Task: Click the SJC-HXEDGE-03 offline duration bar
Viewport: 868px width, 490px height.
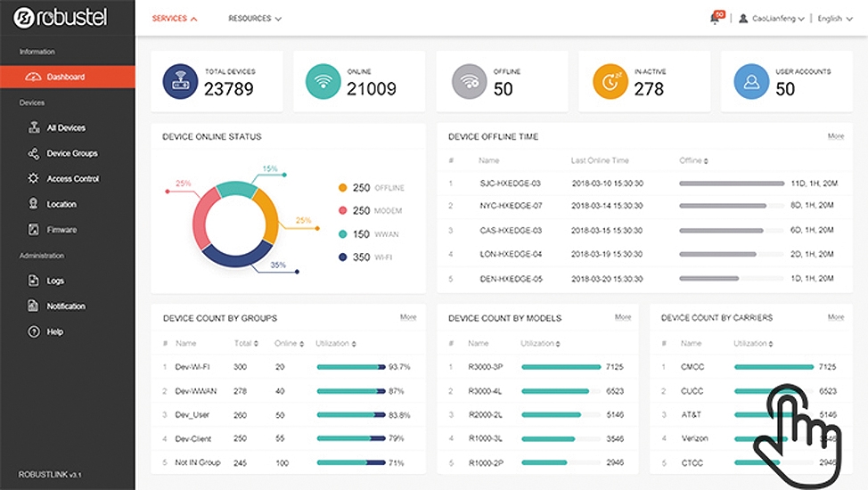Action: tap(732, 184)
